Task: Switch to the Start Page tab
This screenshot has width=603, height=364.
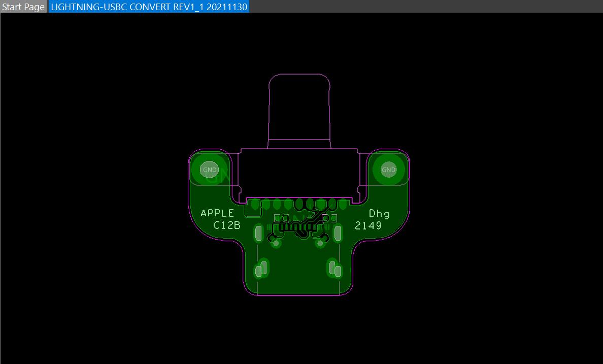Action: (x=23, y=7)
